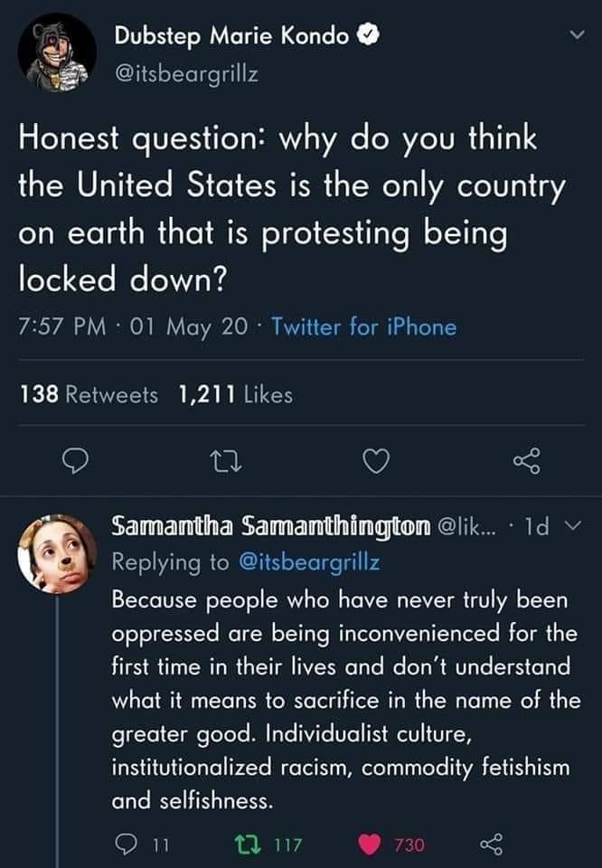Unlike Samantha's reply with 730 likes
Screen dimensions: 602x868
[x=371, y=844]
